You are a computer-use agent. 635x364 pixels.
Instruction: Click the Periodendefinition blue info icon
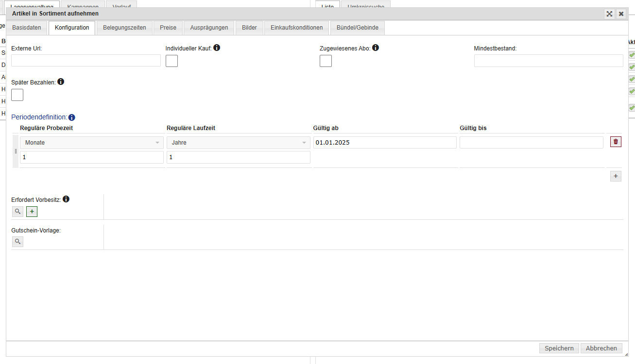tap(71, 117)
